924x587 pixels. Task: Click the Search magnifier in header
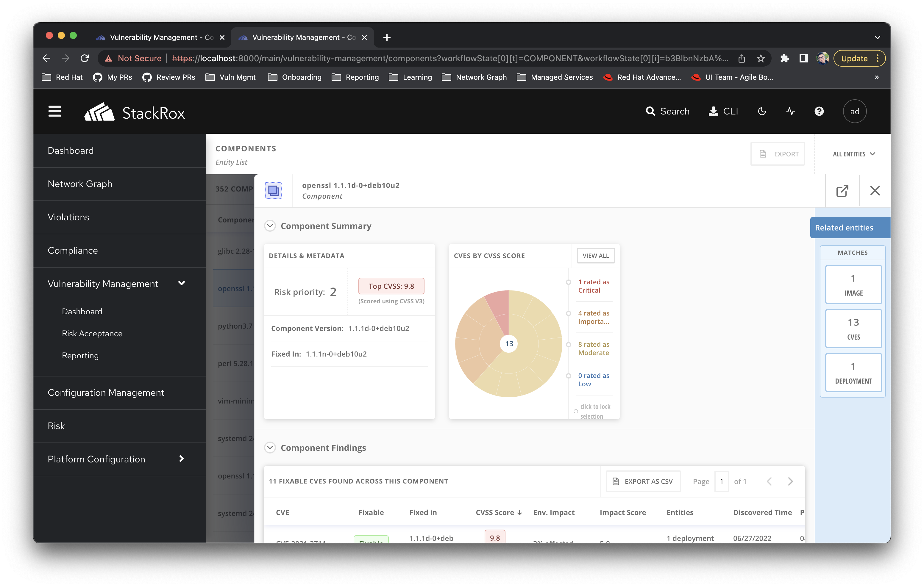650,112
